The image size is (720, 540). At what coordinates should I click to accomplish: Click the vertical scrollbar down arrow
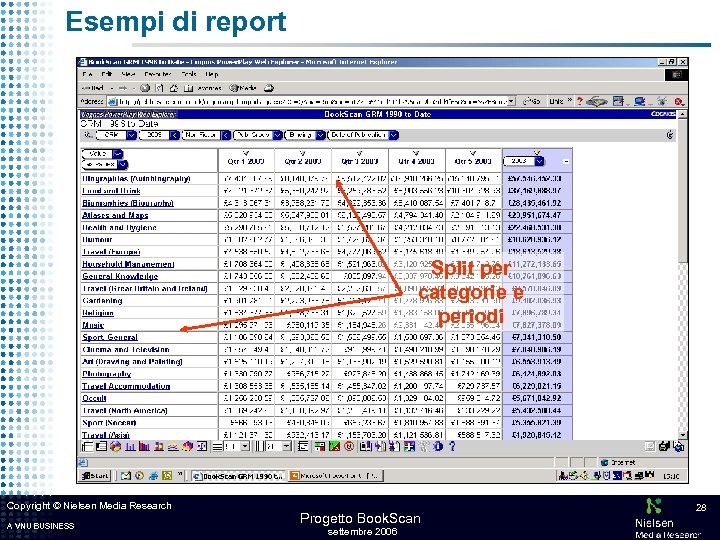pos(683,434)
